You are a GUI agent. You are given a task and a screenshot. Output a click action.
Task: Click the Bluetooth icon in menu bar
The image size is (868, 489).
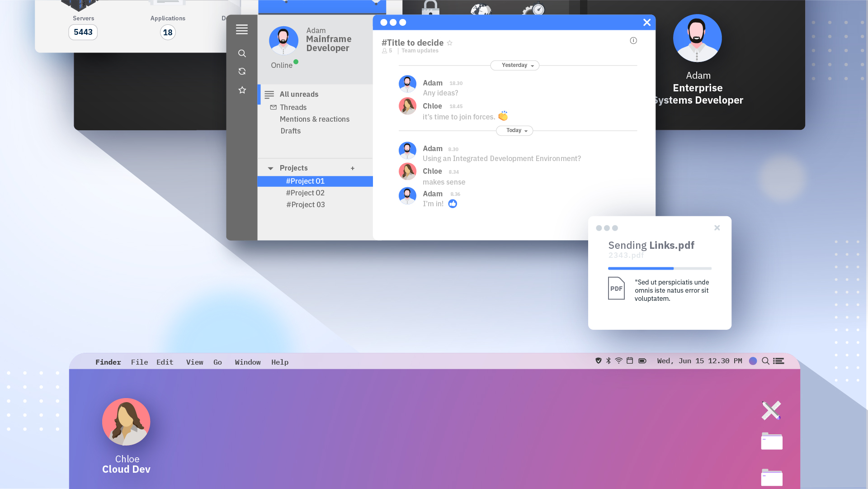pos(609,361)
